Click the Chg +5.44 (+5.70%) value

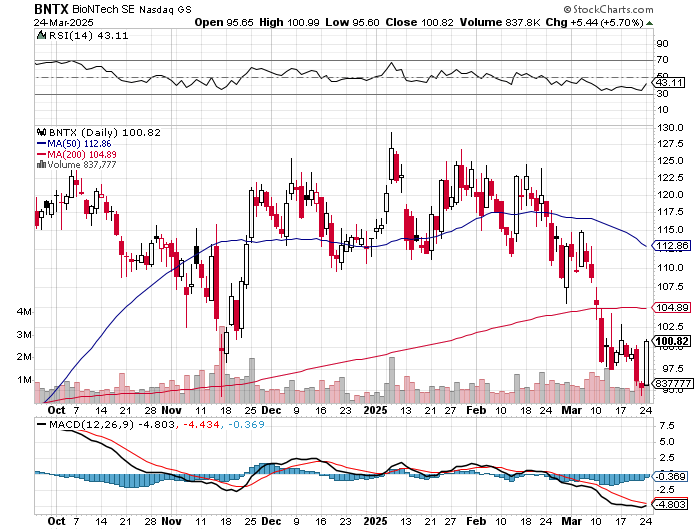pos(595,22)
